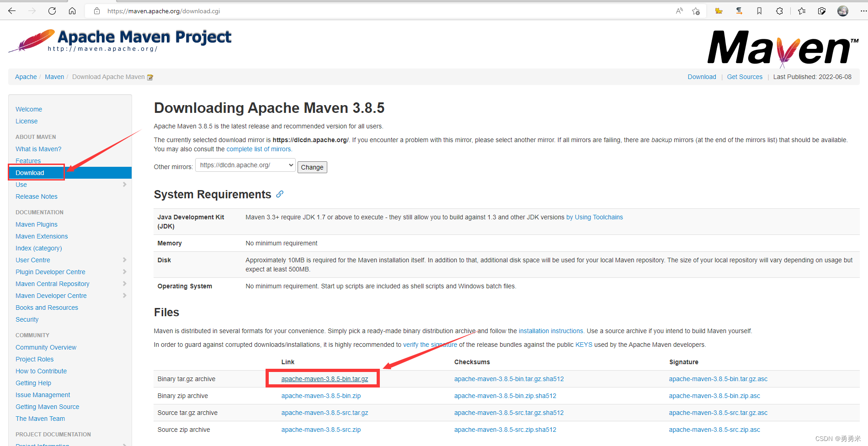Download apache-maven-3.8.5-bin.zip

pyautogui.click(x=321, y=396)
